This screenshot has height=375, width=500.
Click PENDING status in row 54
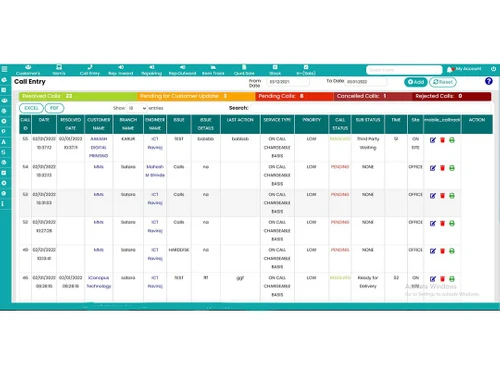click(x=340, y=167)
